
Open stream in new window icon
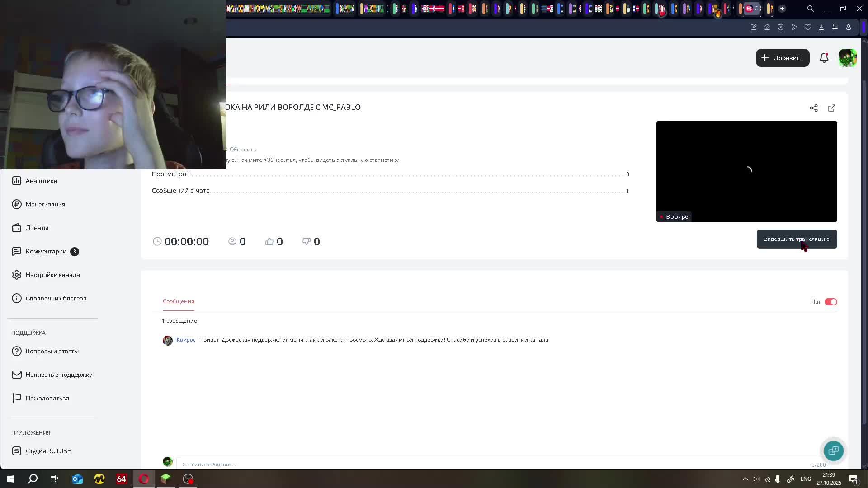click(831, 108)
